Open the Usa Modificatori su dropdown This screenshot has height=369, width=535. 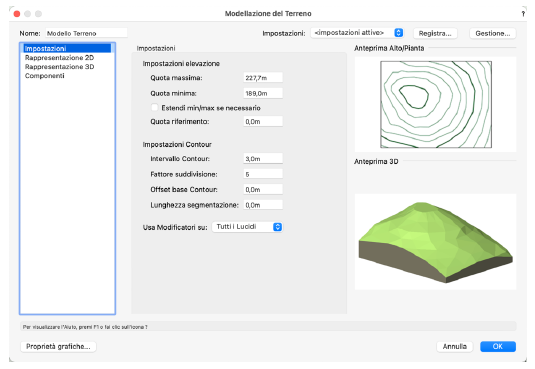(x=247, y=227)
